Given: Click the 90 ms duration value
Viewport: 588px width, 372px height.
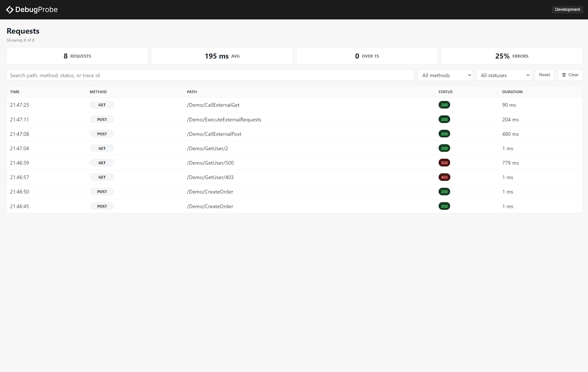Looking at the screenshot, I should pos(509,105).
